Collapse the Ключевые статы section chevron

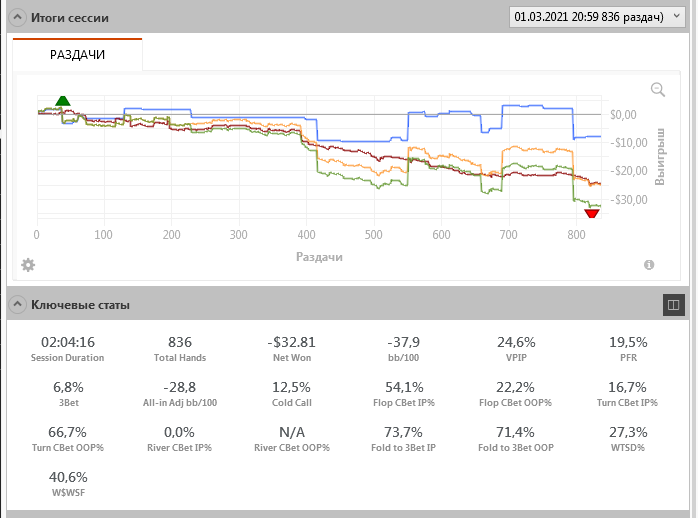point(18,304)
